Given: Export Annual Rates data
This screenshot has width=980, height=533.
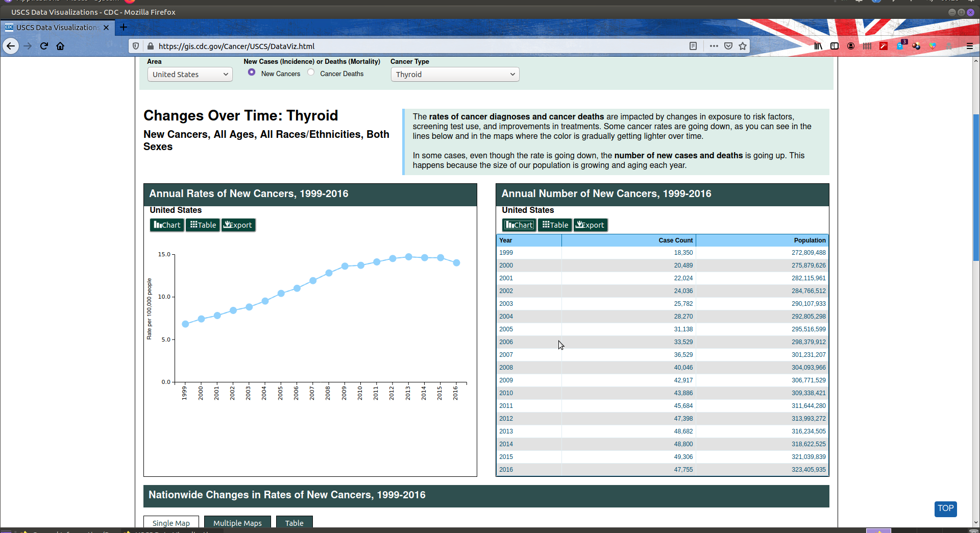Looking at the screenshot, I should pos(238,225).
